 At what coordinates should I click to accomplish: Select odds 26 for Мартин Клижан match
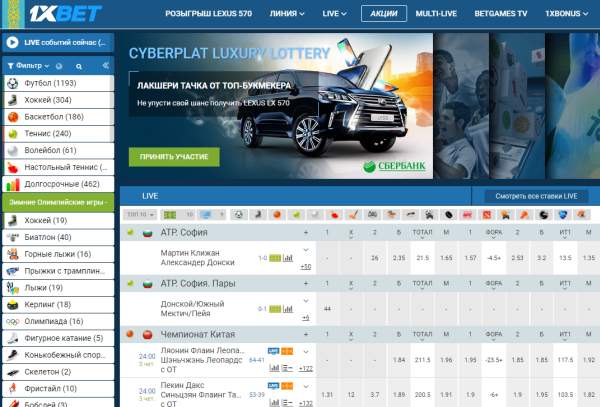coord(375,258)
